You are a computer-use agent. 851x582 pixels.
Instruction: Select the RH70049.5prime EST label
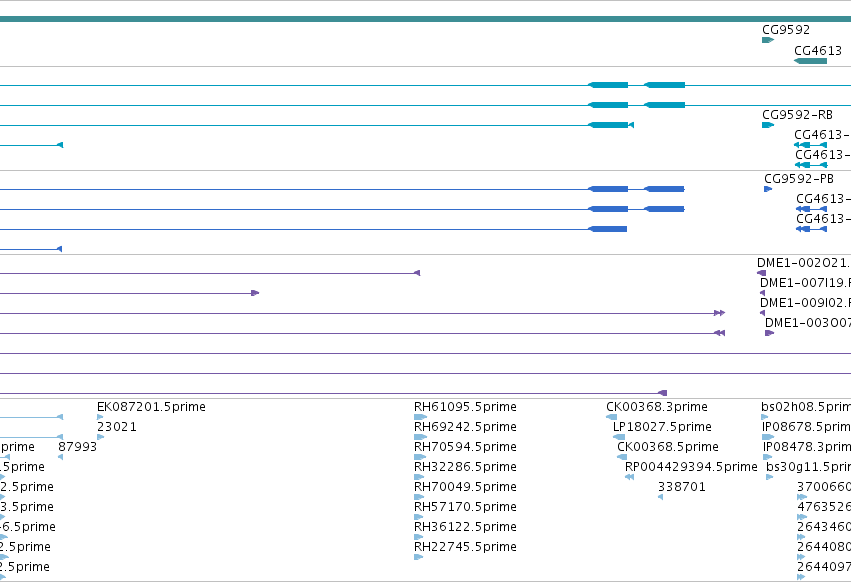[465, 486]
